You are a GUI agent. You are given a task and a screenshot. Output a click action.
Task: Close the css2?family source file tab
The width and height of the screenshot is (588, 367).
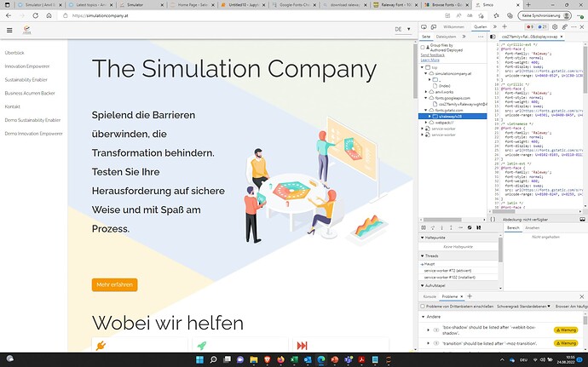point(562,37)
